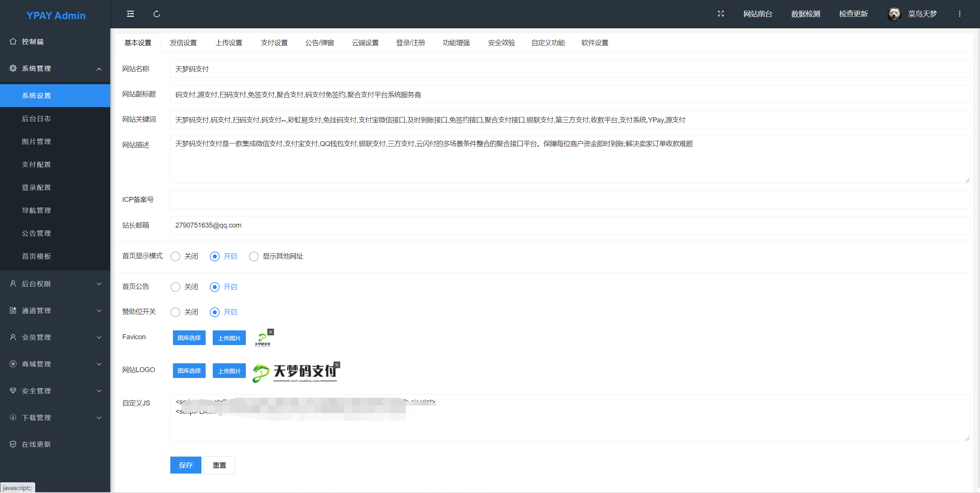Screen dimensions: 980x493
Task: Select 开启 for 首页公告
Action: tap(215, 287)
